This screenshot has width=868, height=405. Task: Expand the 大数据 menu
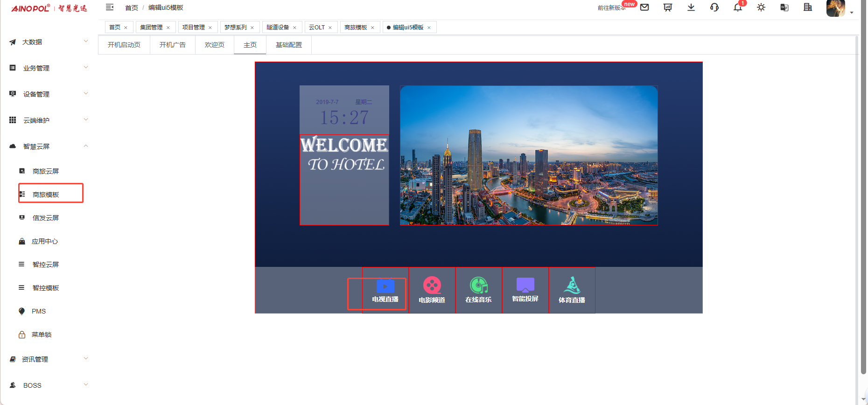49,42
